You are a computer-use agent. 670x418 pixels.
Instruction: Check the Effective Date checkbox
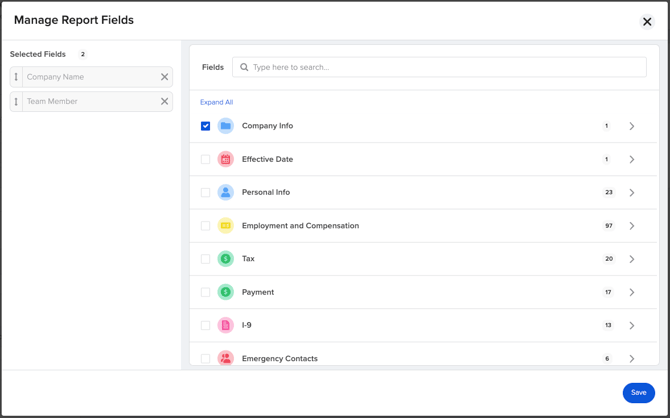tap(206, 159)
